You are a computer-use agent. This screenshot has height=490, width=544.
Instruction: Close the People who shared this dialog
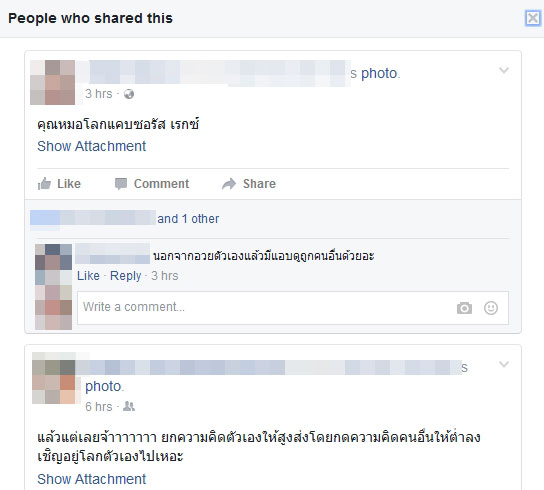pyautogui.click(x=533, y=18)
